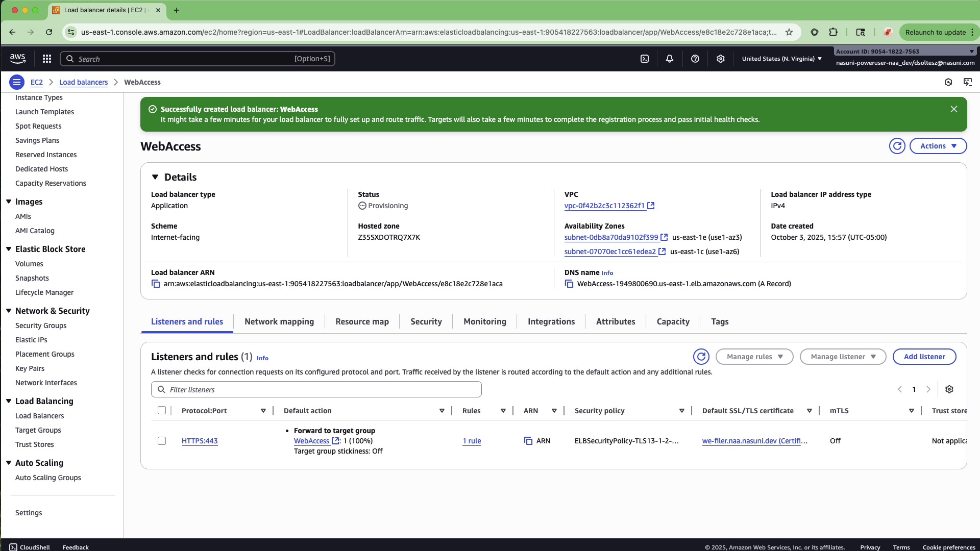Open the Manage rules dropdown
Image resolution: width=980 pixels, height=551 pixels.
[754, 356]
